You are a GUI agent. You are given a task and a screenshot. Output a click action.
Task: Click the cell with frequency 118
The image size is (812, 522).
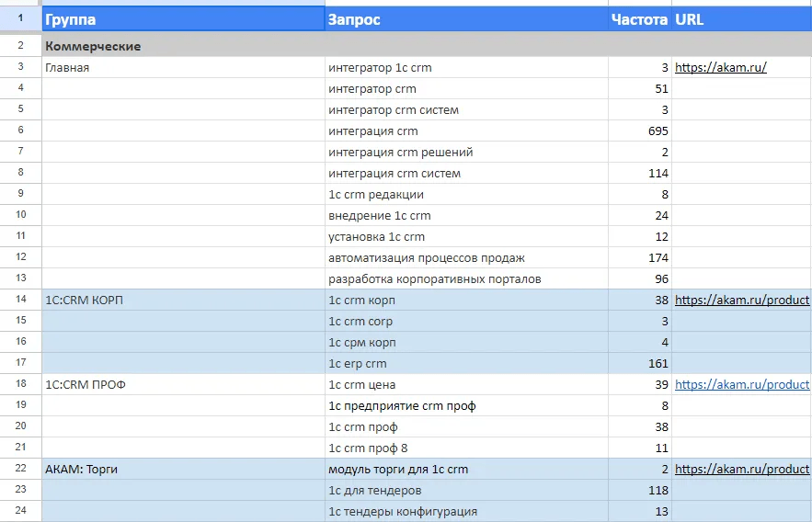click(639, 491)
